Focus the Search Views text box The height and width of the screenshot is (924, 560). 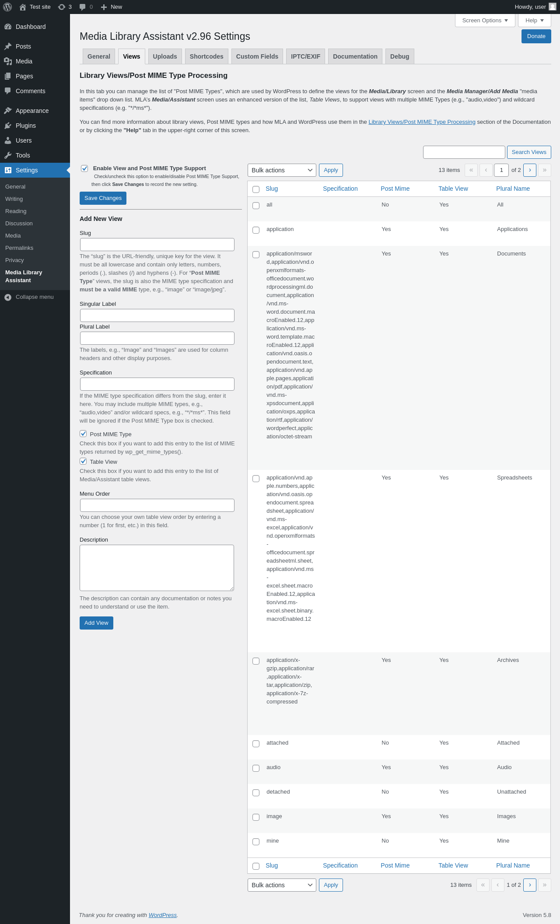tap(464, 152)
